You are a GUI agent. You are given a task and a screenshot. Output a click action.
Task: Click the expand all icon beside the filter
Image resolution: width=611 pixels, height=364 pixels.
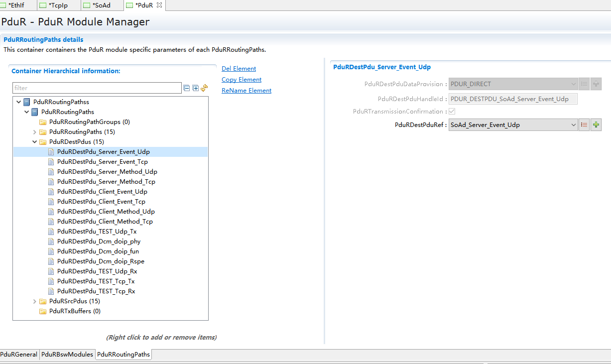tap(196, 88)
